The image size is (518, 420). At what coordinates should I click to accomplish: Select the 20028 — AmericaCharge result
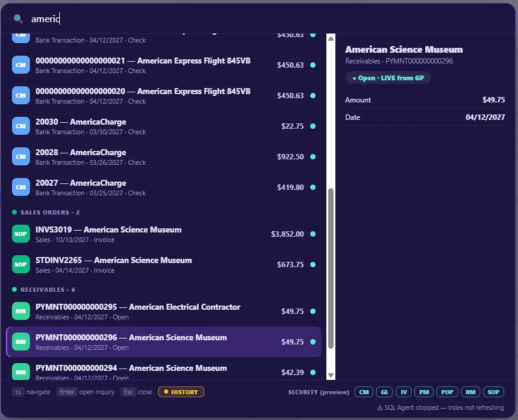point(164,156)
